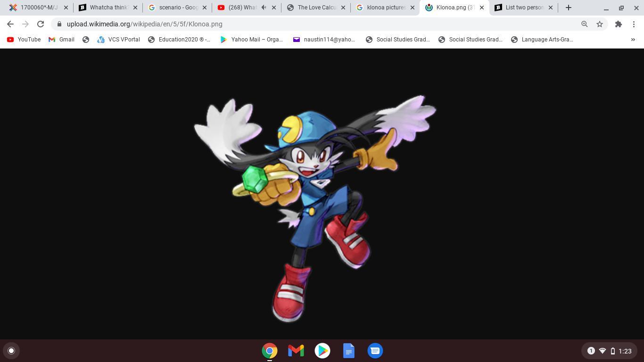The image size is (644, 362).
Task: Open the system tray clock area
Action: pos(625,351)
